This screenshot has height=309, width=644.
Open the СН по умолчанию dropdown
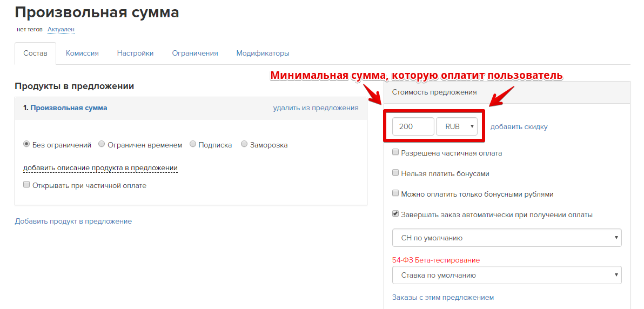point(507,238)
